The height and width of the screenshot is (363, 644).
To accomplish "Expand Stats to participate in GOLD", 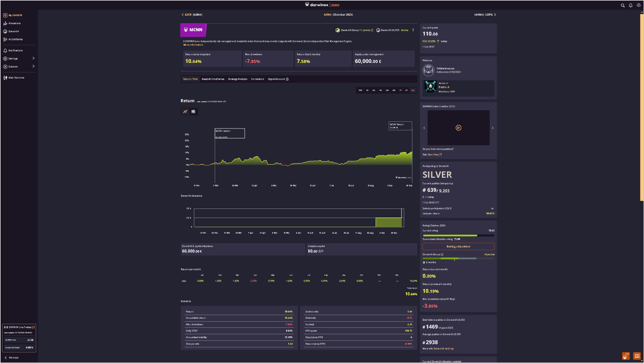I will coord(459,208).
